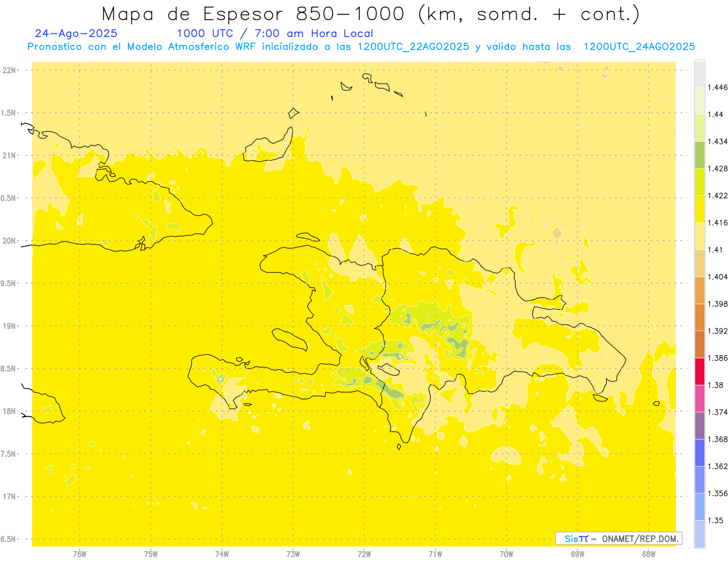This screenshot has height=562, width=728.
Task: Click the legend value 1.356
Action: [x=718, y=493]
